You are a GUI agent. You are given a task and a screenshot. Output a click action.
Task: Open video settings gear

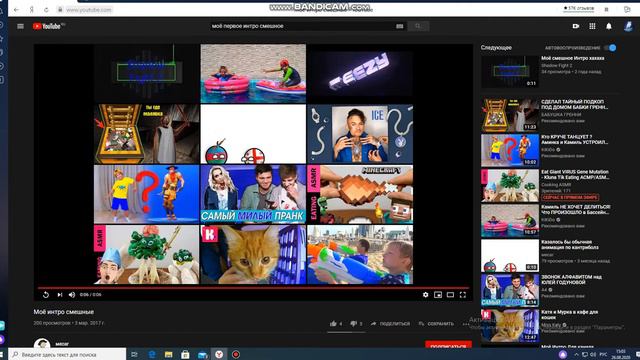tap(425, 295)
